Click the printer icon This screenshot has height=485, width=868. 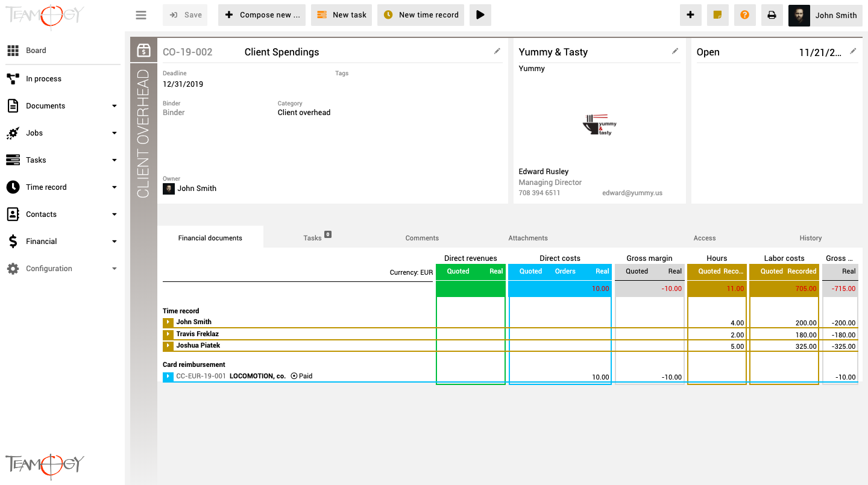[x=772, y=15]
